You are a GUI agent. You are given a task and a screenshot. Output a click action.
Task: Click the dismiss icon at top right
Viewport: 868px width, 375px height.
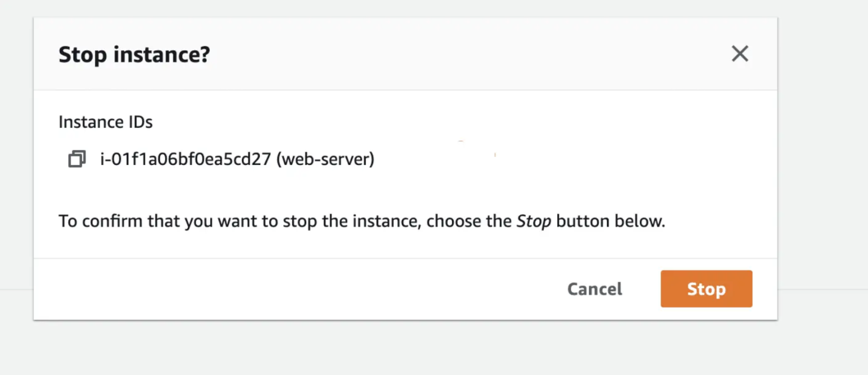click(x=740, y=54)
